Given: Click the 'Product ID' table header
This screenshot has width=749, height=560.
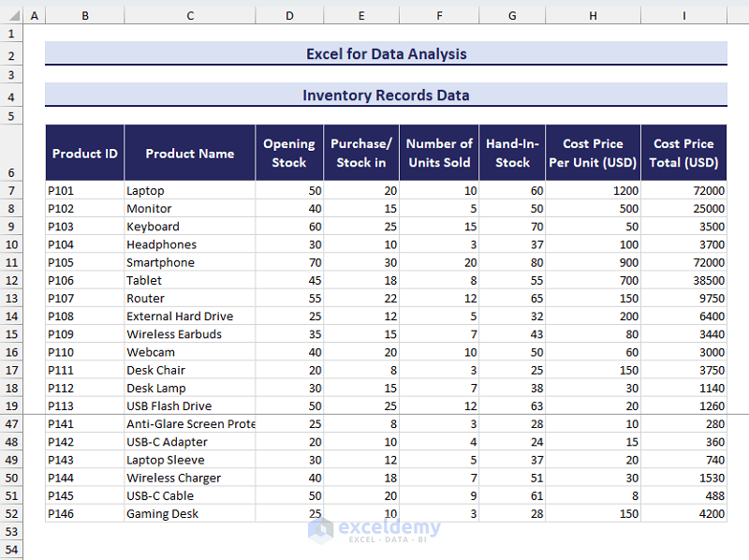Looking at the screenshot, I should point(84,153).
